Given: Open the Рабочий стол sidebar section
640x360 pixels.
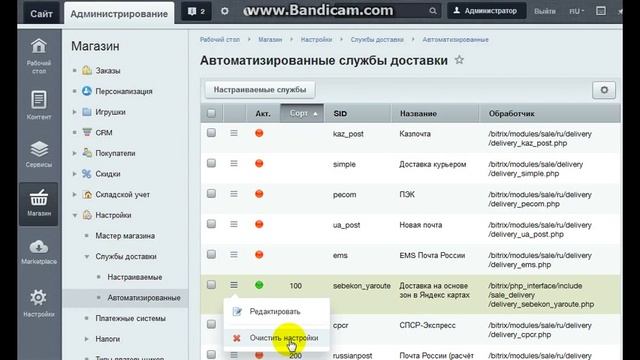Looking at the screenshot, I should click(39, 56).
